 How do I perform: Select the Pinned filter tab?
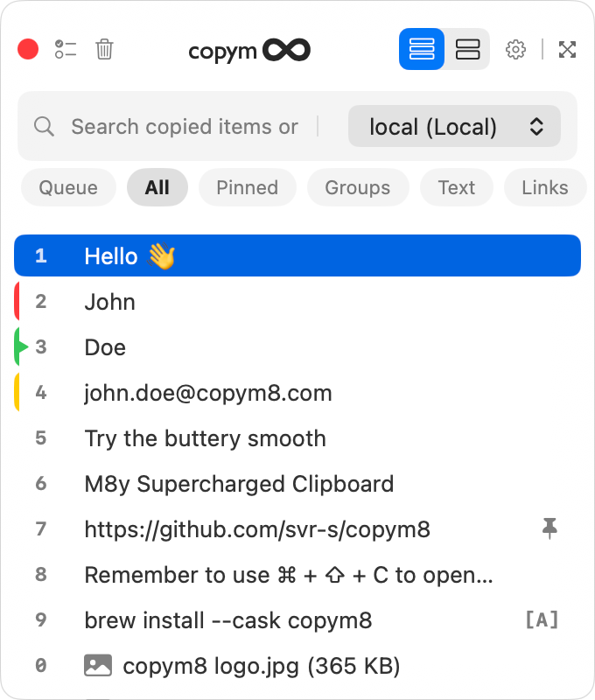point(248,187)
